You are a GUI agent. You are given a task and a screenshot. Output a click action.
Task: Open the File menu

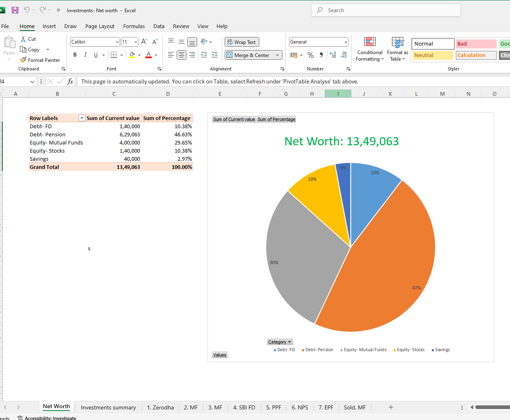tap(5, 26)
